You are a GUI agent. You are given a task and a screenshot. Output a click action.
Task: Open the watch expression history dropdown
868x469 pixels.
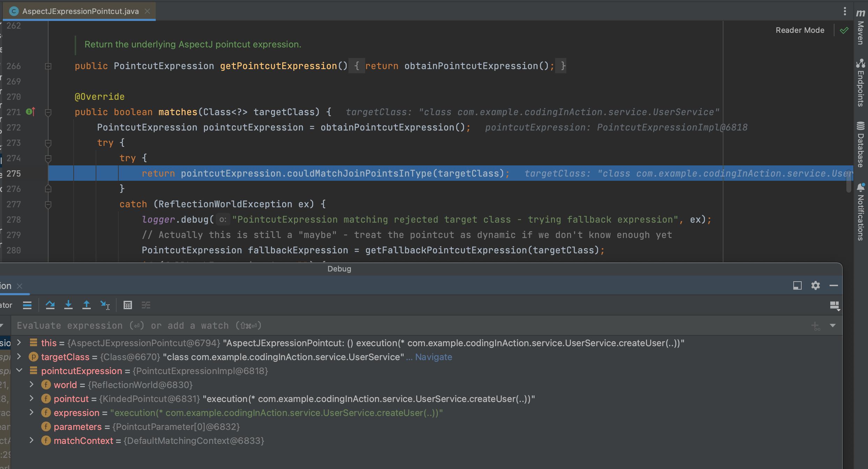(833, 326)
